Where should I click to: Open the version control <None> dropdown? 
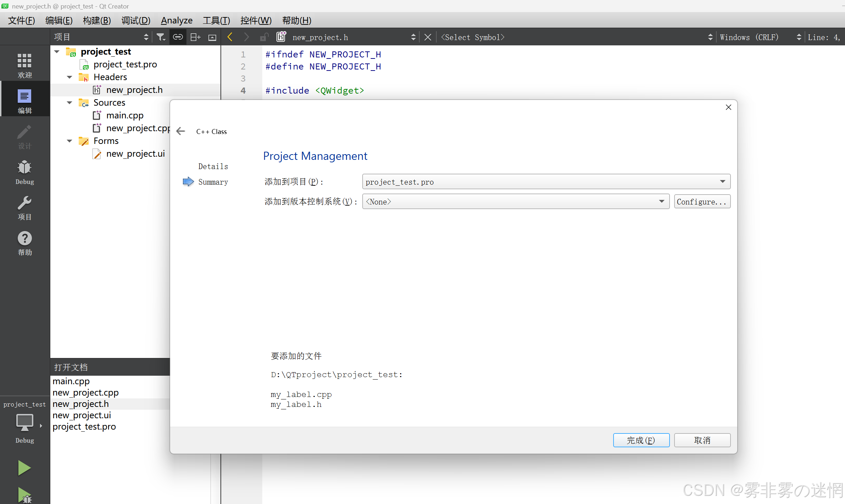[x=515, y=202]
